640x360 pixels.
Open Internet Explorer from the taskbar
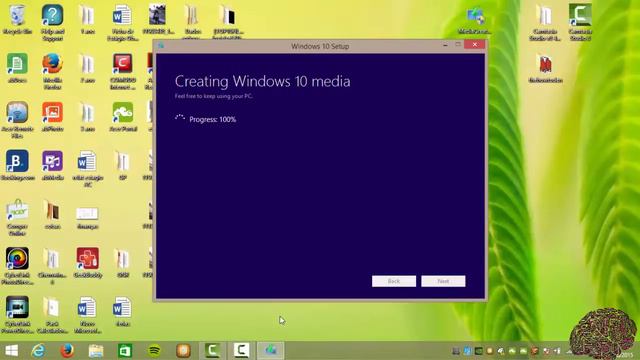tap(39, 351)
